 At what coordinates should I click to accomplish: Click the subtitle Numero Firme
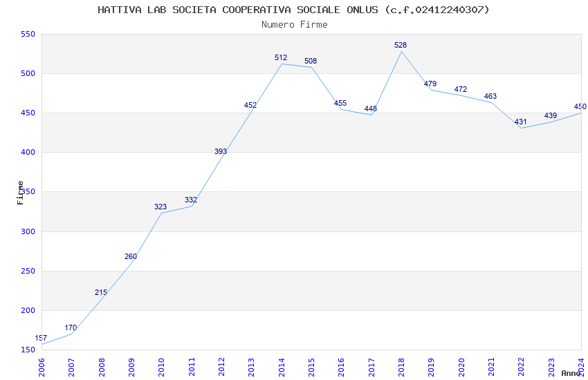tap(295, 24)
